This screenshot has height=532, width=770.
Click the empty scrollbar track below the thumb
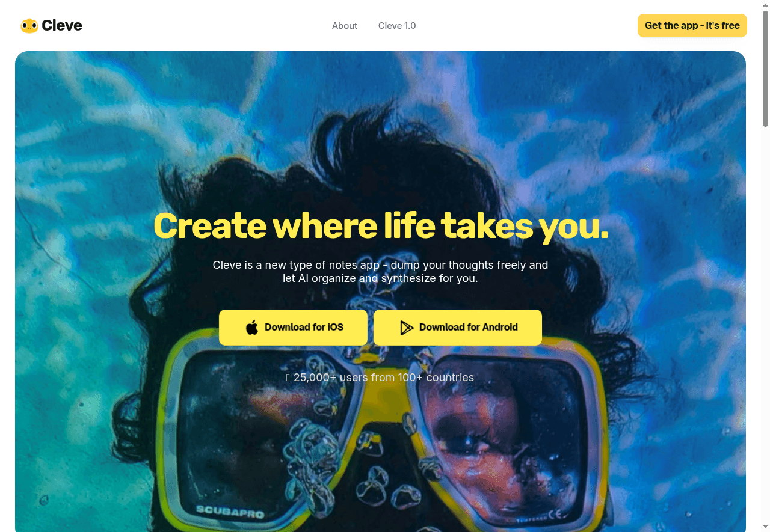[x=765, y=325]
